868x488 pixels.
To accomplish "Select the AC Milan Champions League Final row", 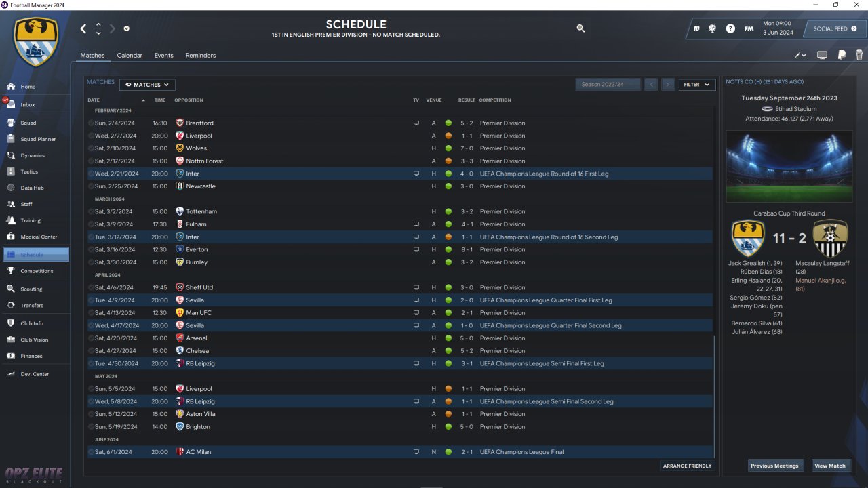I will pyautogui.click(x=400, y=452).
